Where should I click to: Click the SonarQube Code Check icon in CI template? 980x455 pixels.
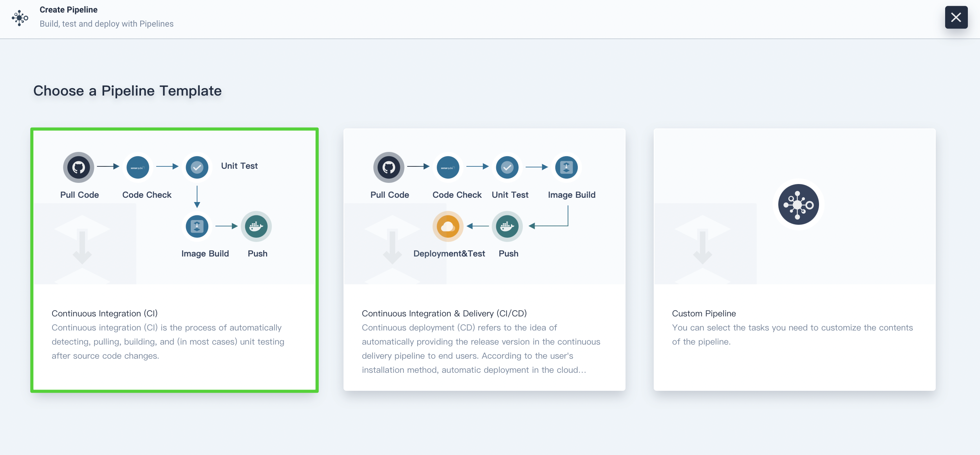point(138,167)
